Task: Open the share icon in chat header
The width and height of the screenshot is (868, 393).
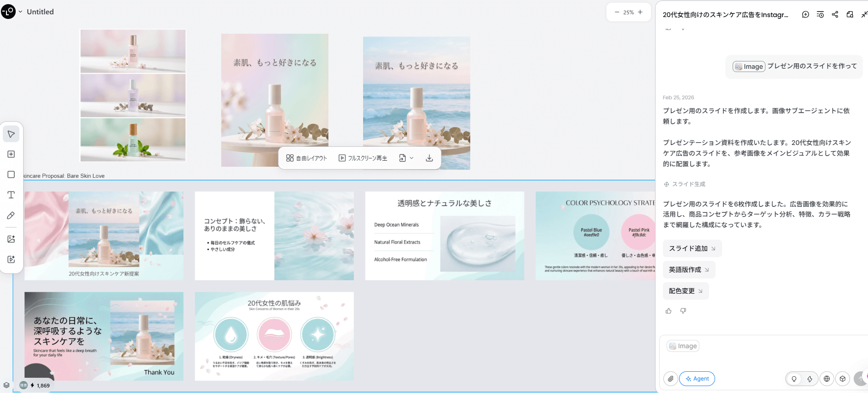Action: (835, 15)
